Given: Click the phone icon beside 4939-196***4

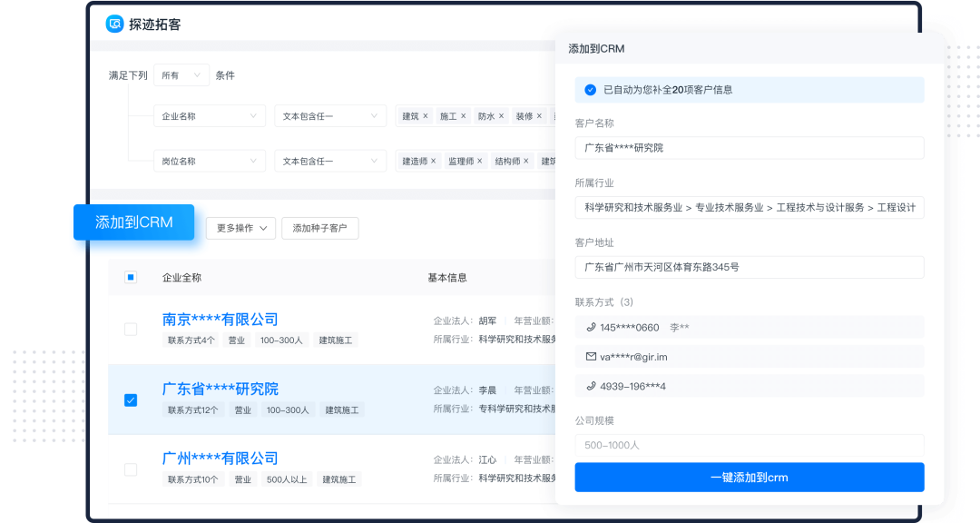Looking at the screenshot, I should coord(590,385).
